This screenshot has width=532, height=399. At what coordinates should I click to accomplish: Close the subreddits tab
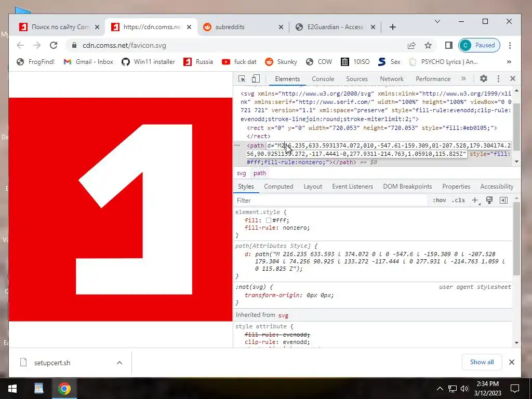[x=281, y=27]
